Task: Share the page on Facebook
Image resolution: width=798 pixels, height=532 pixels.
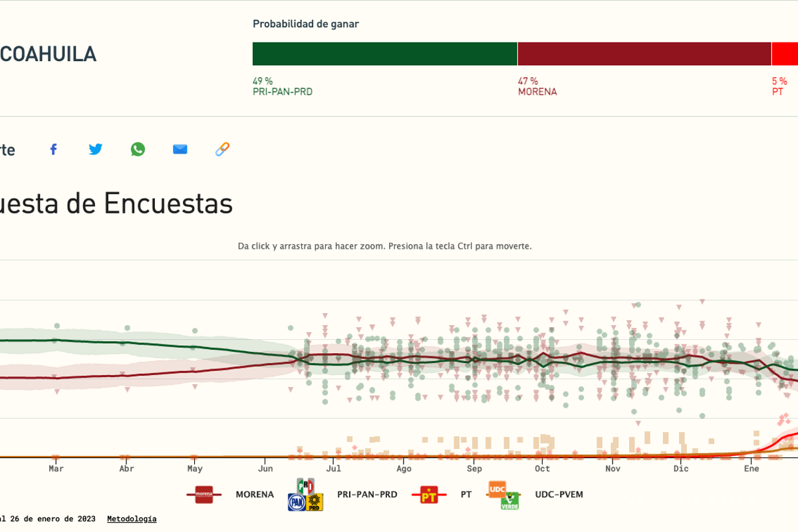Action: pyautogui.click(x=53, y=149)
